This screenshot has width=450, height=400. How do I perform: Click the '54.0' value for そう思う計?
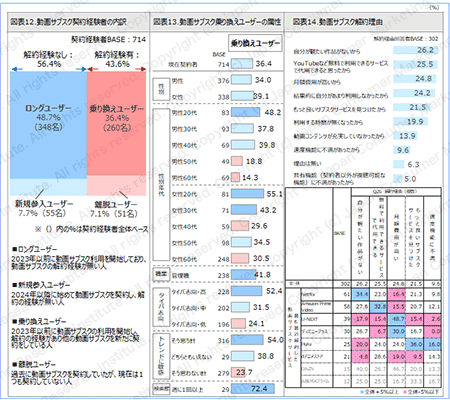tap(275, 340)
